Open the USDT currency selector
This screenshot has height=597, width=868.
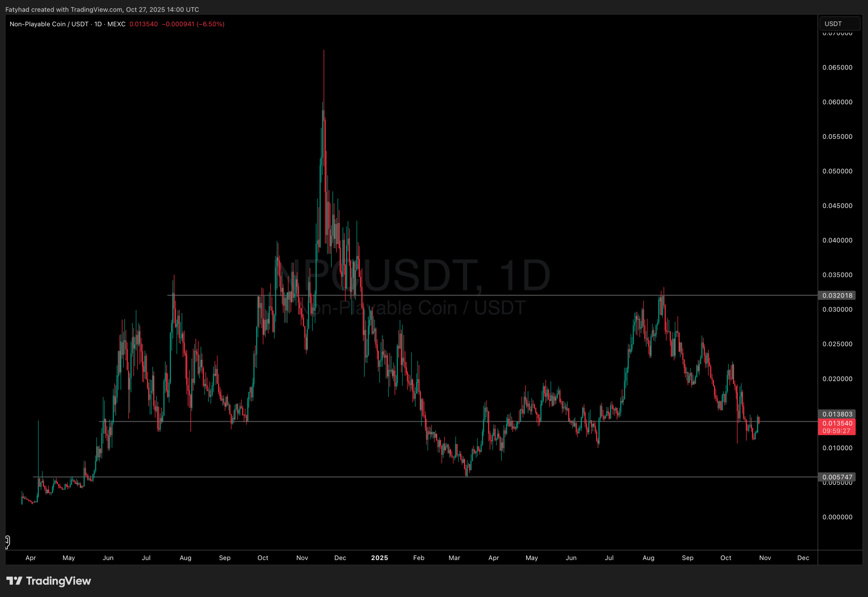(840, 23)
